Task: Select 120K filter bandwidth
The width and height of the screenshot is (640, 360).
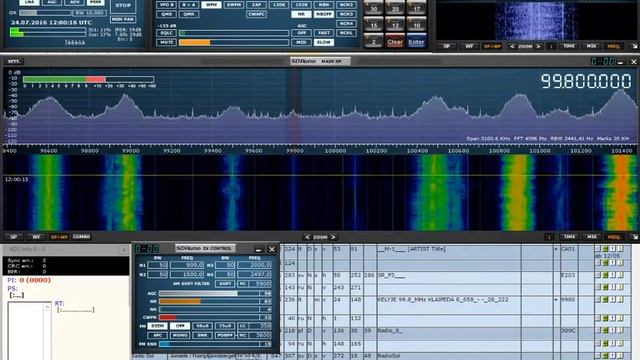Action: pyautogui.click(x=279, y=5)
